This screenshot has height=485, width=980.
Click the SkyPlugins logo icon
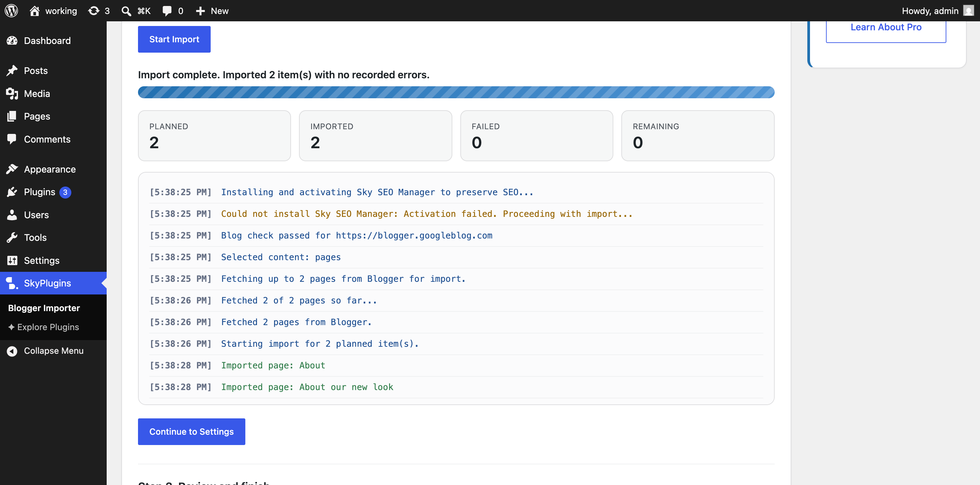coord(12,283)
